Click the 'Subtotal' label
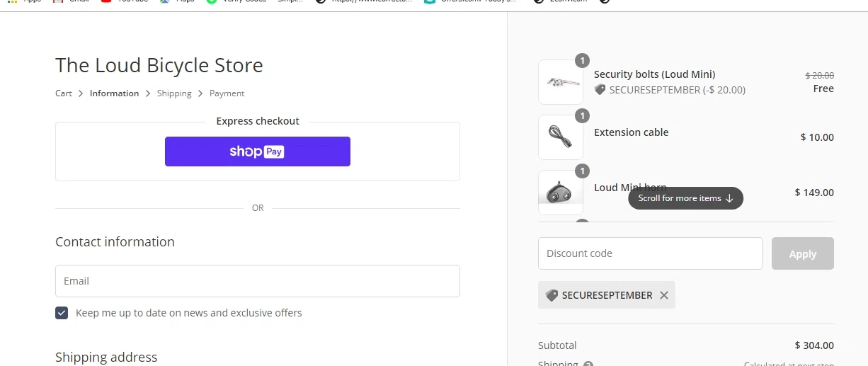This screenshot has width=868, height=366. pyautogui.click(x=557, y=345)
